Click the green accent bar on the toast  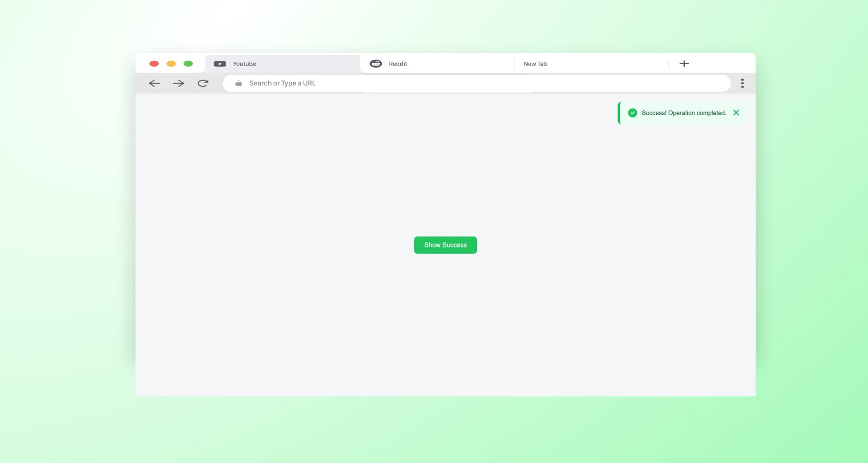coord(619,112)
